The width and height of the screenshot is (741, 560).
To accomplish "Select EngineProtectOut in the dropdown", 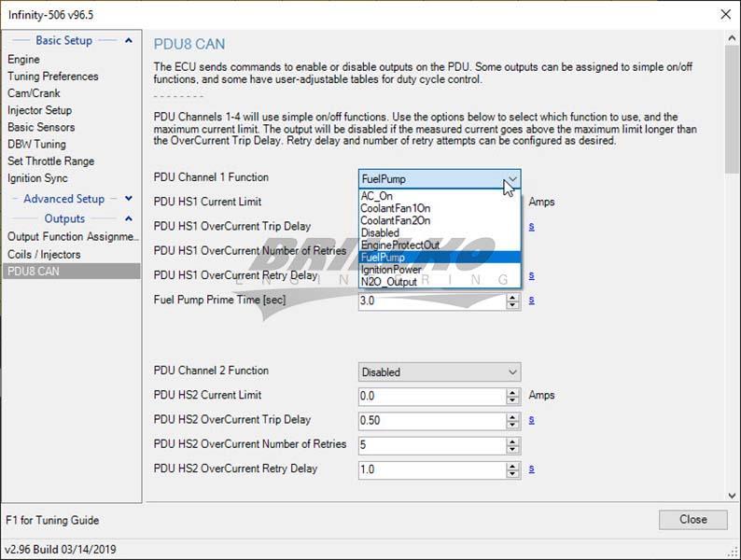I will coord(400,245).
